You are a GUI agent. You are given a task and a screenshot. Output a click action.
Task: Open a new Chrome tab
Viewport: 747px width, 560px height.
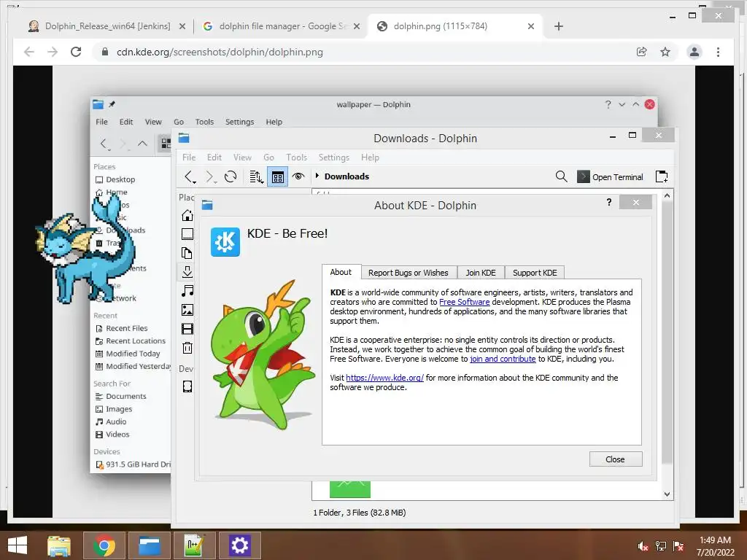(559, 26)
